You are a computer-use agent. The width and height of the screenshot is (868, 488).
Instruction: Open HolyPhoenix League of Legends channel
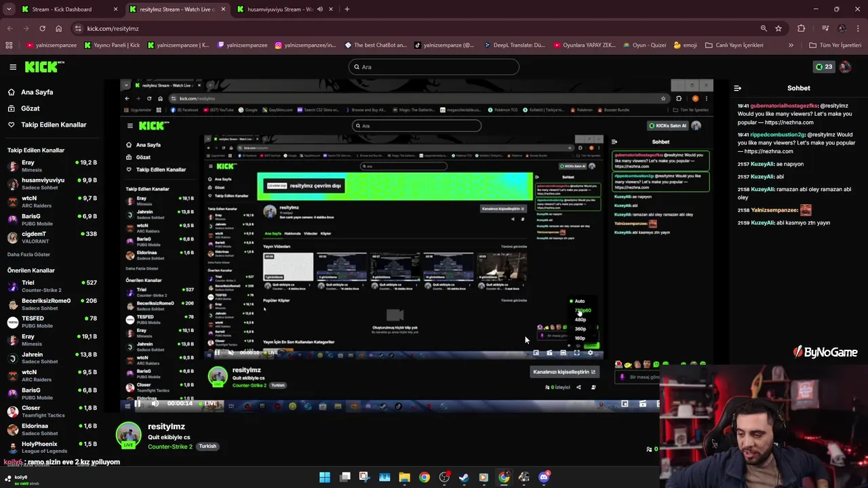click(52, 447)
